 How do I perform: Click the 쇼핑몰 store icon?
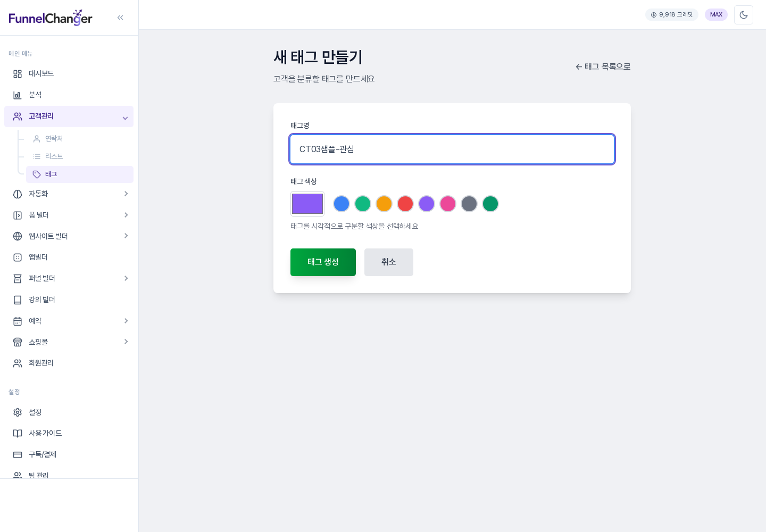18,342
